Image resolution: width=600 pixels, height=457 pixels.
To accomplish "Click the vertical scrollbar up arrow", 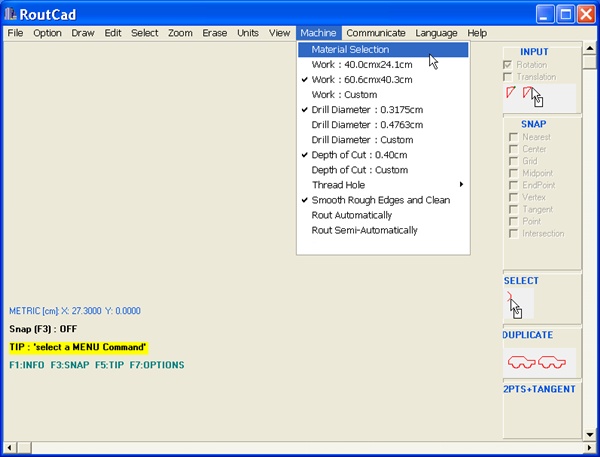I will click(590, 48).
